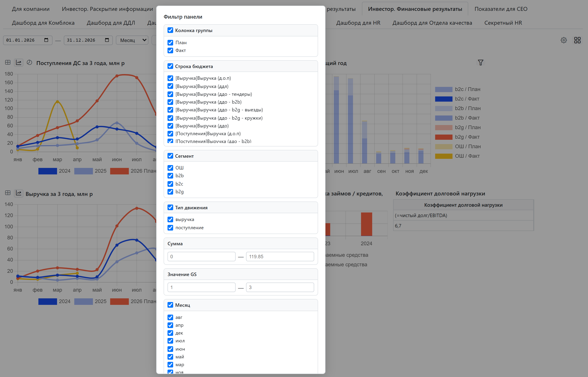Uncheck the поступление movement type

(170, 228)
